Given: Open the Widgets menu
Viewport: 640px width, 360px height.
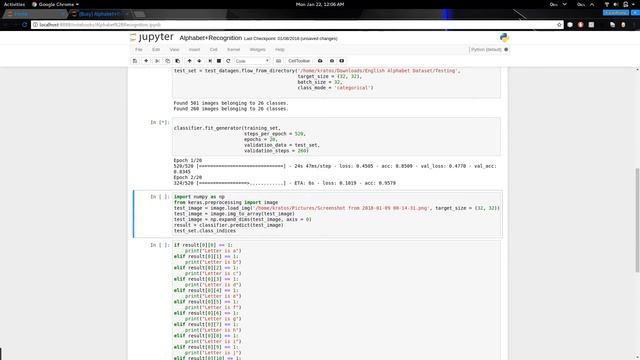Looking at the screenshot, I should coord(258,49).
